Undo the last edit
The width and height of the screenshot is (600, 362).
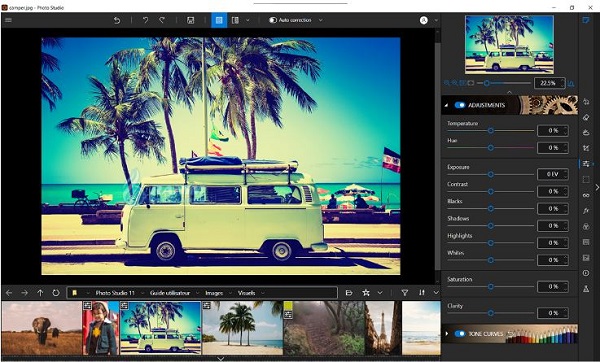(x=145, y=20)
